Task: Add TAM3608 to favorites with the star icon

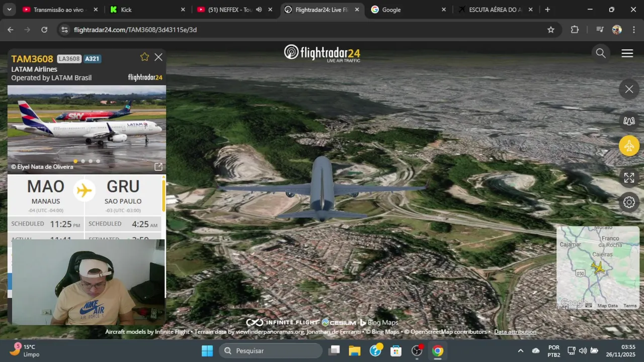Action: 145,57
